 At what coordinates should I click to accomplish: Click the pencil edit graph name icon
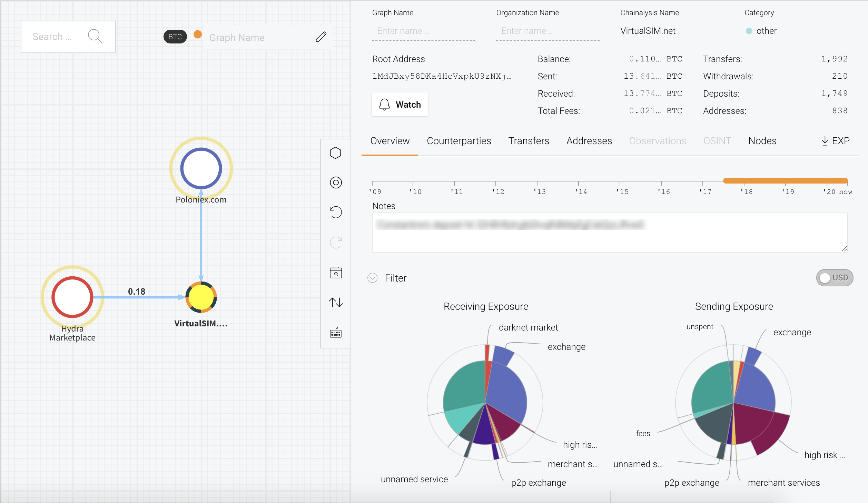(321, 37)
